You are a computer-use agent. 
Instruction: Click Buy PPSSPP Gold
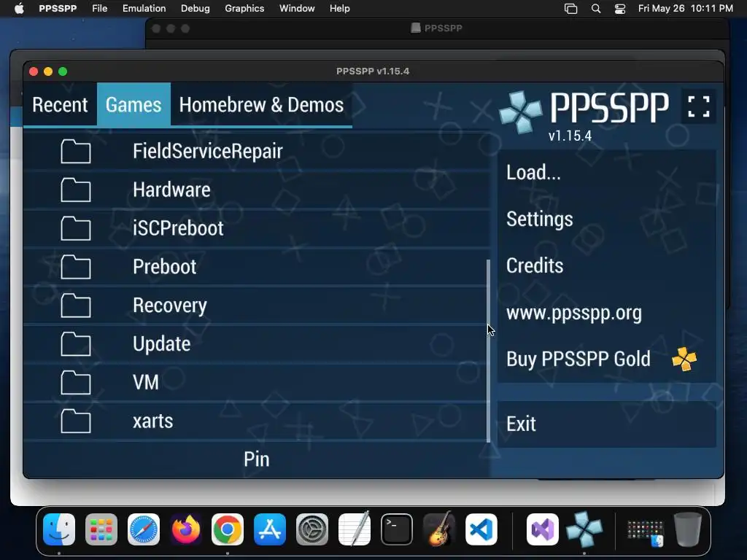(x=606, y=359)
